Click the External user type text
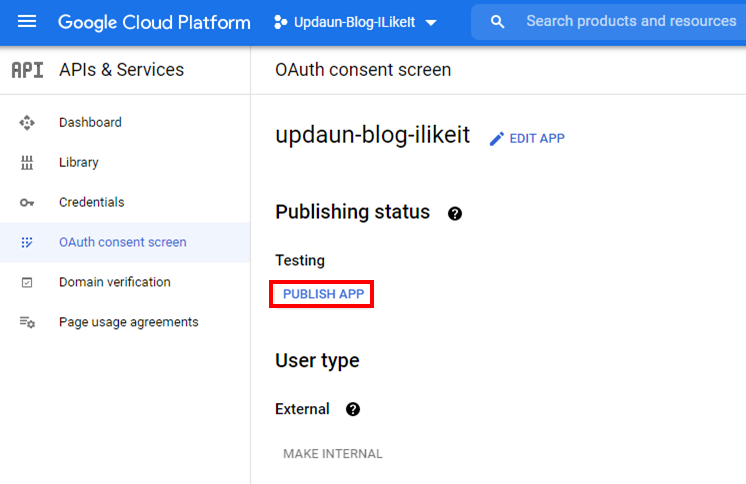This screenshot has height=484, width=746. pos(302,409)
